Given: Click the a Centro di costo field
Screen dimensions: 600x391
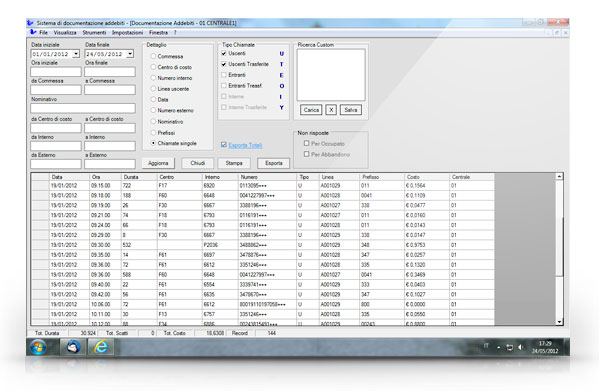Looking at the screenshot, I should coord(110,128).
